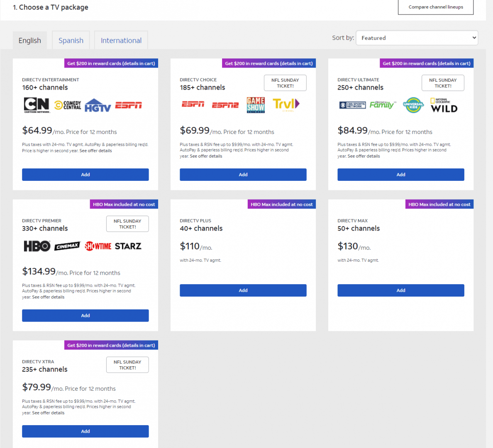Click the $84.99 price text

[x=352, y=130]
